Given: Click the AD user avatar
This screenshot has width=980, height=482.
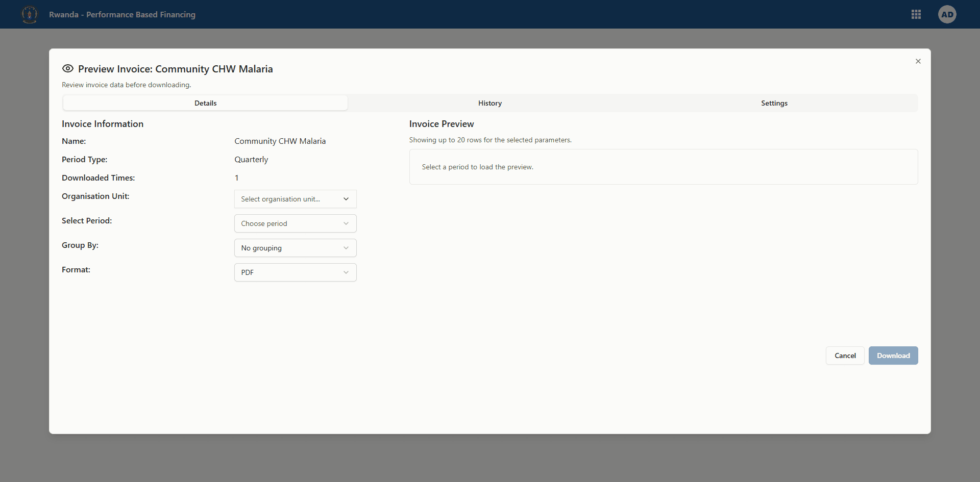Looking at the screenshot, I should click(947, 14).
